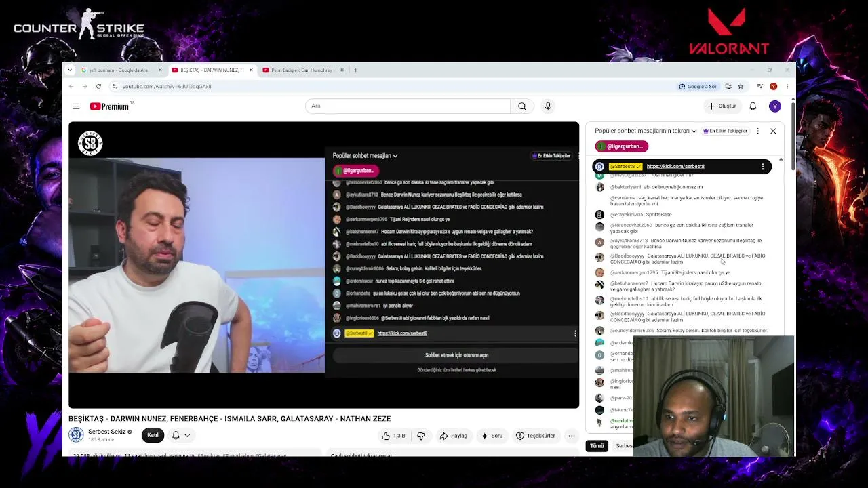The height and width of the screenshot is (488, 868).
Task: Open the Chrome profile Y icon
Action: coord(773,87)
